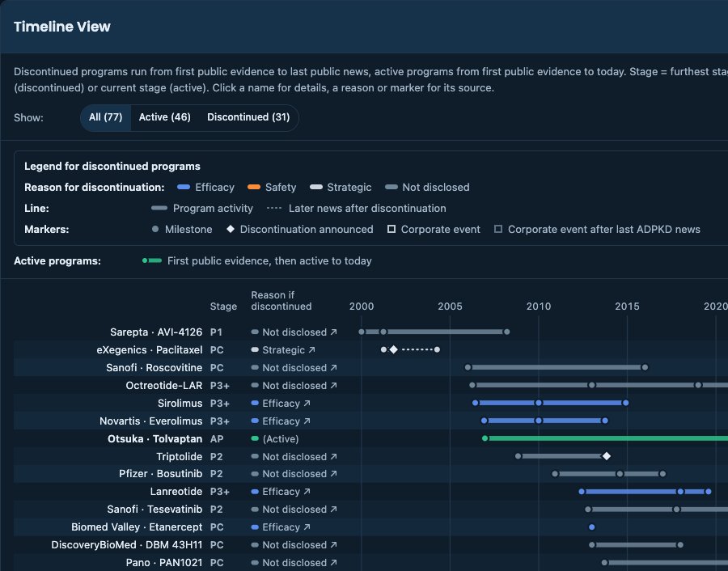Click Tolvaptan green start marker

(x=485, y=438)
